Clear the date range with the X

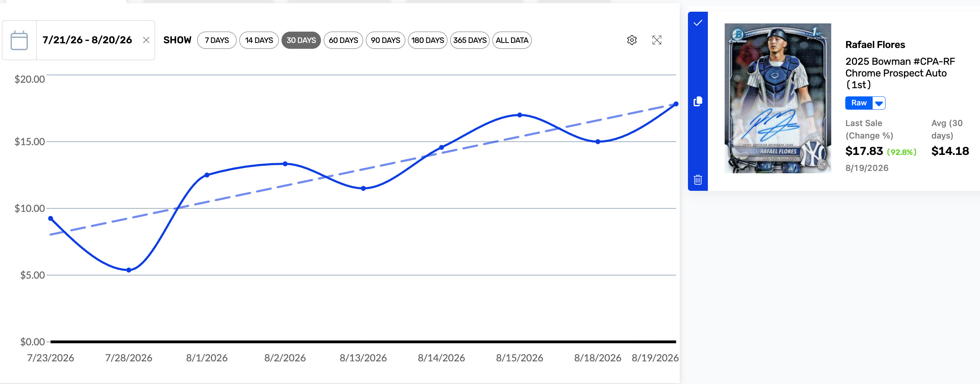pyautogui.click(x=146, y=40)
